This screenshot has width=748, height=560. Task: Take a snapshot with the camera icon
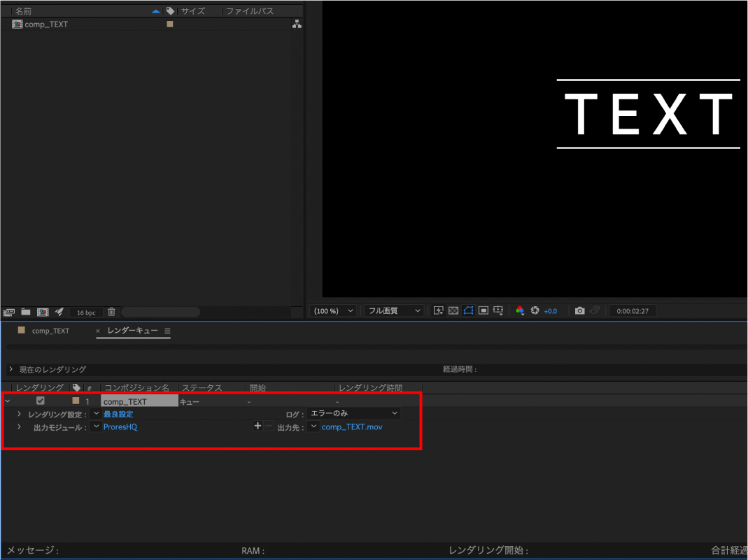pyautogui.click(x=579, y=310)
